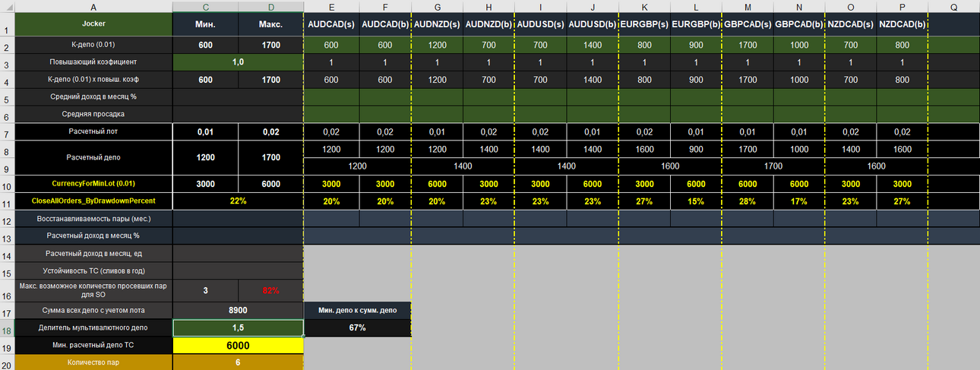Screen dimensions: 980x370
Task: Select the AUDUSD(s) header cell
Action: pyautogui.click(x=541, y=24)
